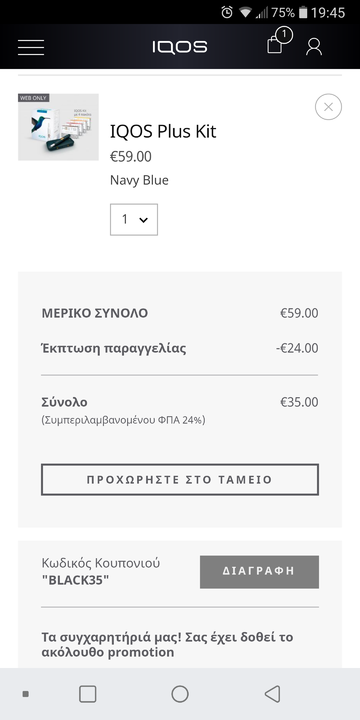This screenshot has height=720, width=360.
Task: Tap the cart item count badge
Action: pos(285,34)
